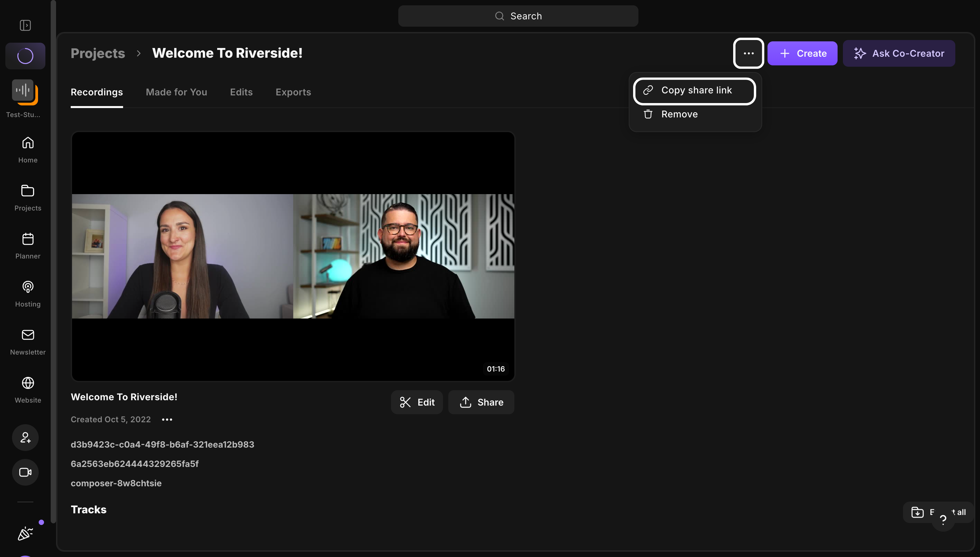Viewport: 980px width, 557px height.
Task: Click the invite people icon
Action: pos(25,437)
